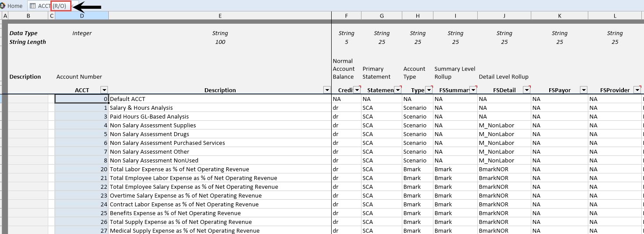Switch to the Home tab
The width and height of the screenshot is (644, 234).
(12, 6)
